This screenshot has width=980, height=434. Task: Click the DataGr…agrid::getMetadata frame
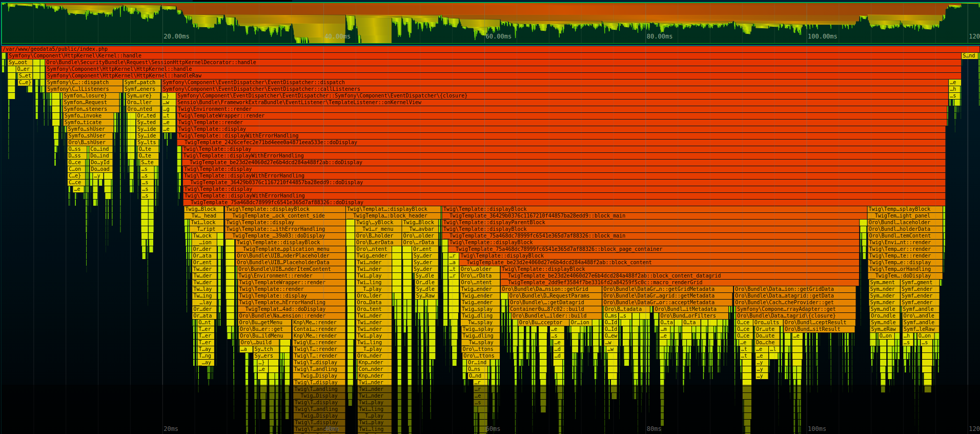click(667, 296)
